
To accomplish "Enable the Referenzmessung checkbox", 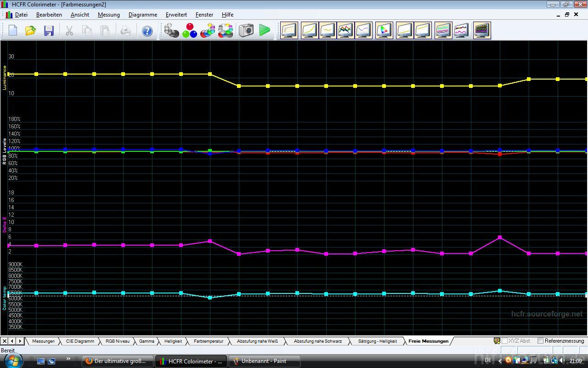I will pyautogui.click(x=541, y=341).
